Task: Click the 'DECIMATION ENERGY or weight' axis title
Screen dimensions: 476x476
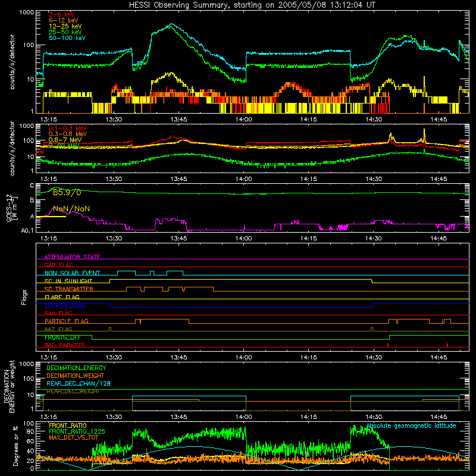Action: tap(9, 386)
